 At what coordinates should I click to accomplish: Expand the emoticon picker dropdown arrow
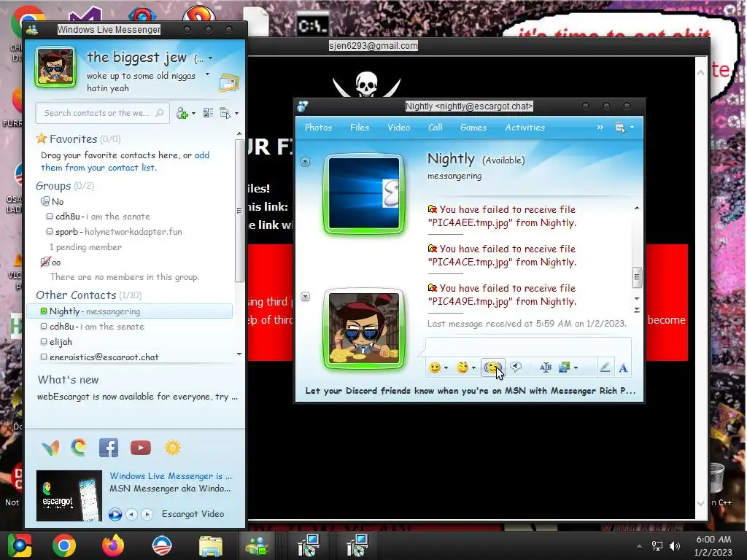446,367
